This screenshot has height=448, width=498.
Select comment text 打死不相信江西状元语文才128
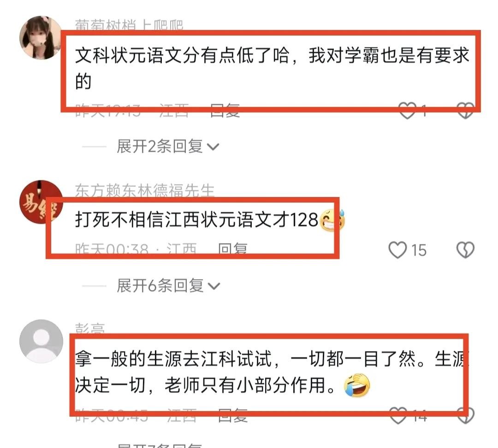point(196,220)
